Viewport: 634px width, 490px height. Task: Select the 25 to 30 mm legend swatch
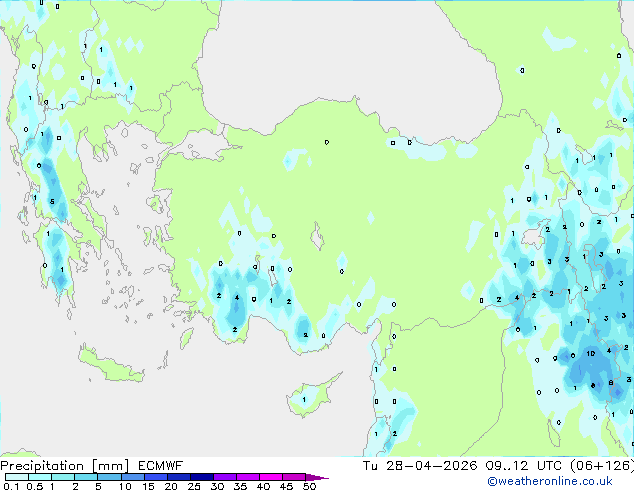click(x=201, y=477)
